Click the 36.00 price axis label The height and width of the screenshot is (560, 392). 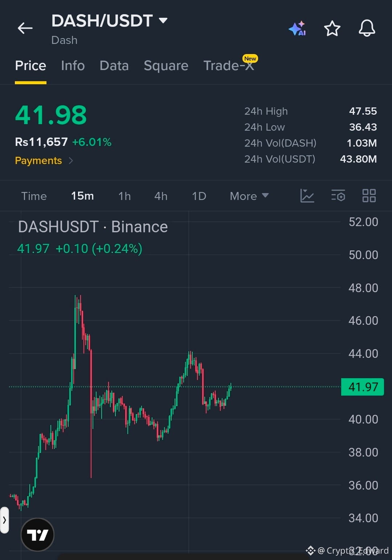363,485
